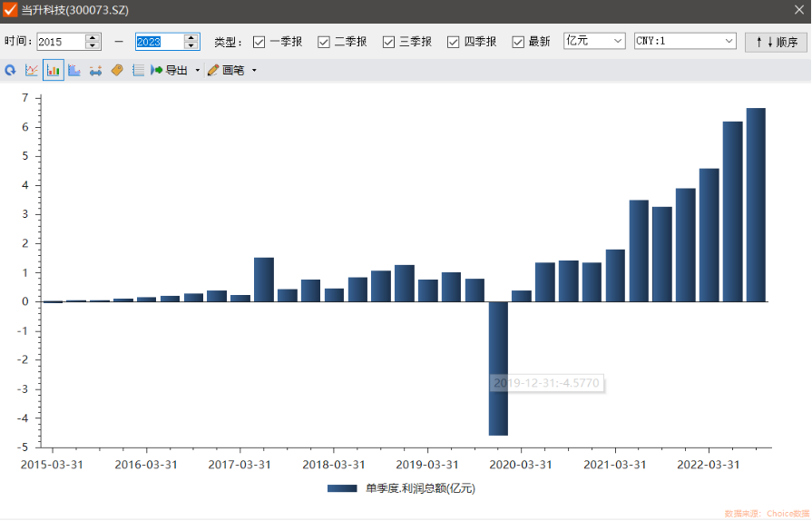Click the 画笔 pencil tool
812x521 pixels.
[x=226, y=70]
